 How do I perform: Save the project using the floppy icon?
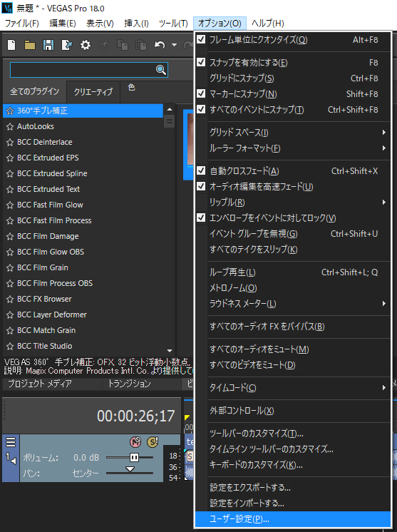tap(48, 45)
